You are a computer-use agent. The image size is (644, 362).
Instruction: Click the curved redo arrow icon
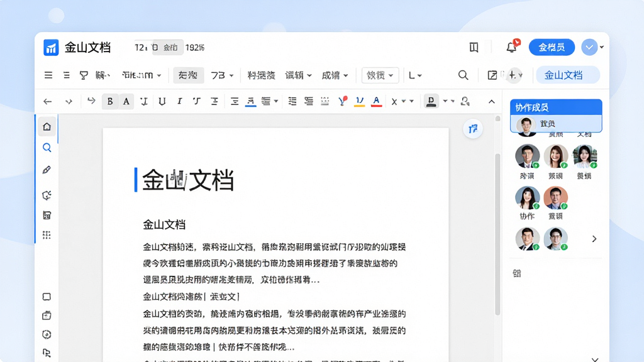tap(91, 101)
